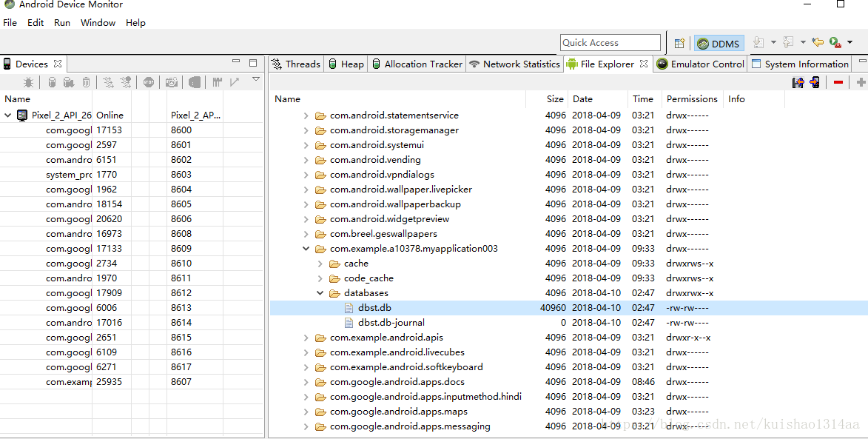Click the Next Annotation down-arrow icon
Viewport: 868px width, 439px height.
[x=759, y=43]
